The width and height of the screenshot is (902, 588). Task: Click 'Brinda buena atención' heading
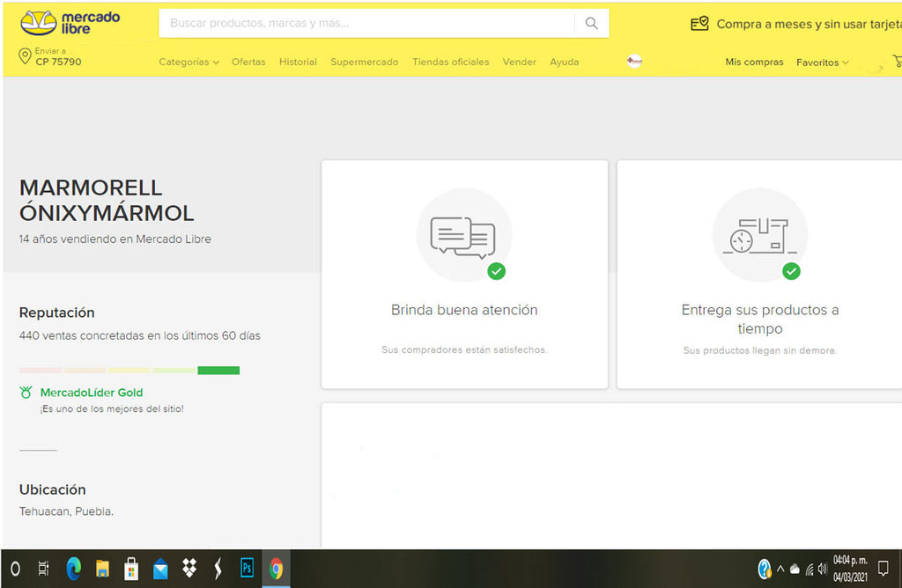[x=464, y=310]
